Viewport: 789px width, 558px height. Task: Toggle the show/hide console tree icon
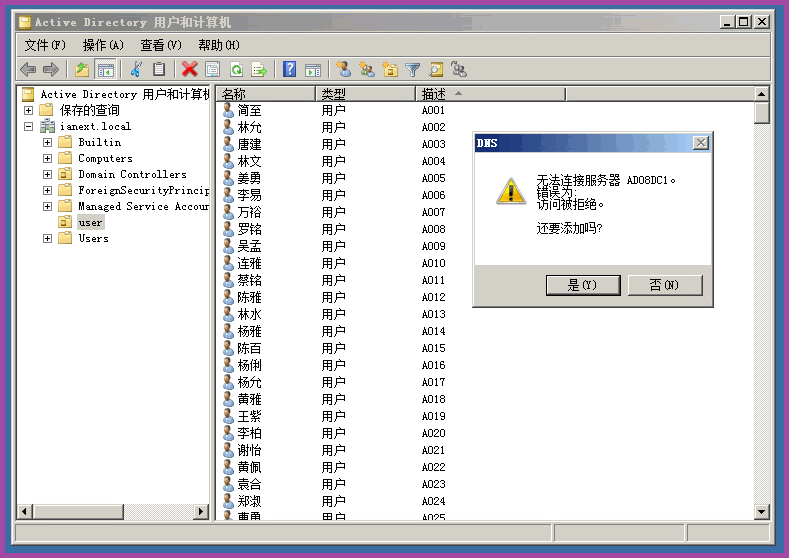tap(105, 69)
